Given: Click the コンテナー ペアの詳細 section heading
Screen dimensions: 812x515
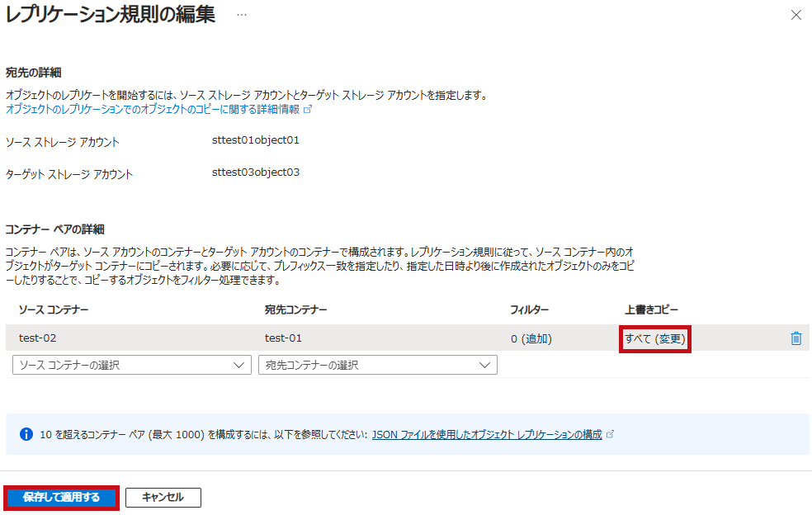Looking at the screenshot, I should coord(55,229).
